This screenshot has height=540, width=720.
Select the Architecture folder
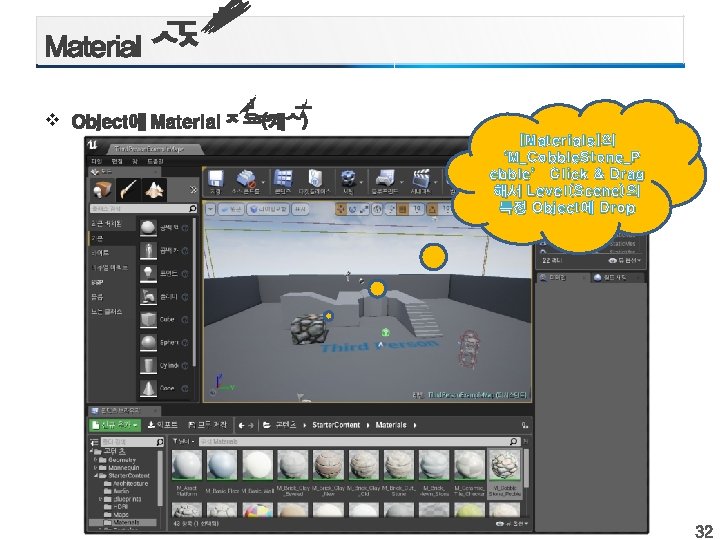(x=126, y=484)
